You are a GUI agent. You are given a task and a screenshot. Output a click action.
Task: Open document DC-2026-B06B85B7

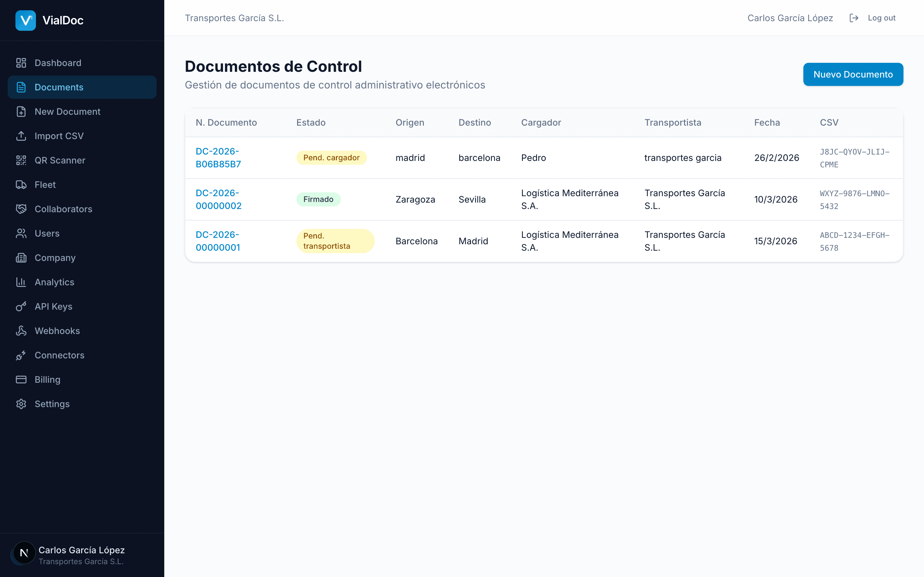[x=218, y=158]
